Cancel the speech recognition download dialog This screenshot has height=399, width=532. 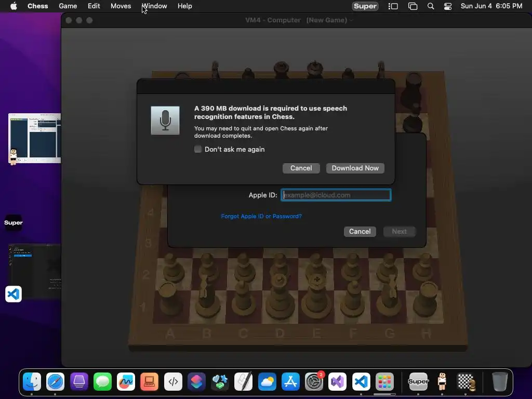(301, 168)
